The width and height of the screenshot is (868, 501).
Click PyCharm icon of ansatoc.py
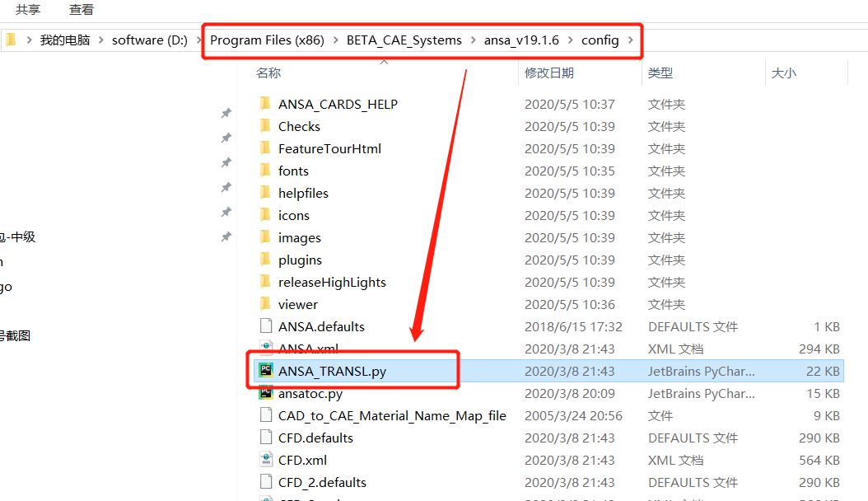[266, 392]
